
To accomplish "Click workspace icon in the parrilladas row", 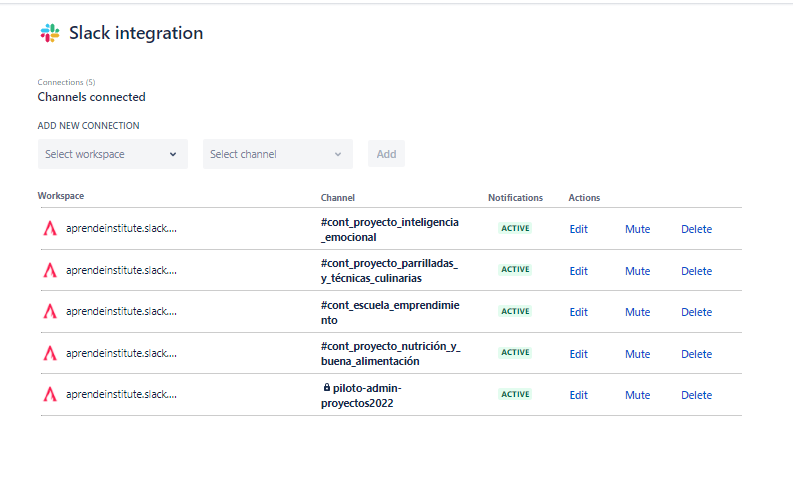I will (x=50, y=270).
